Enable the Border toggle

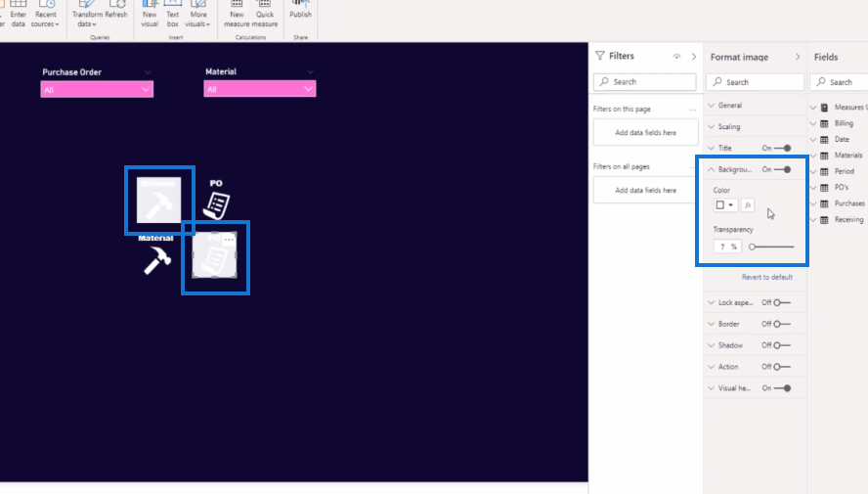tap(782, 324)
